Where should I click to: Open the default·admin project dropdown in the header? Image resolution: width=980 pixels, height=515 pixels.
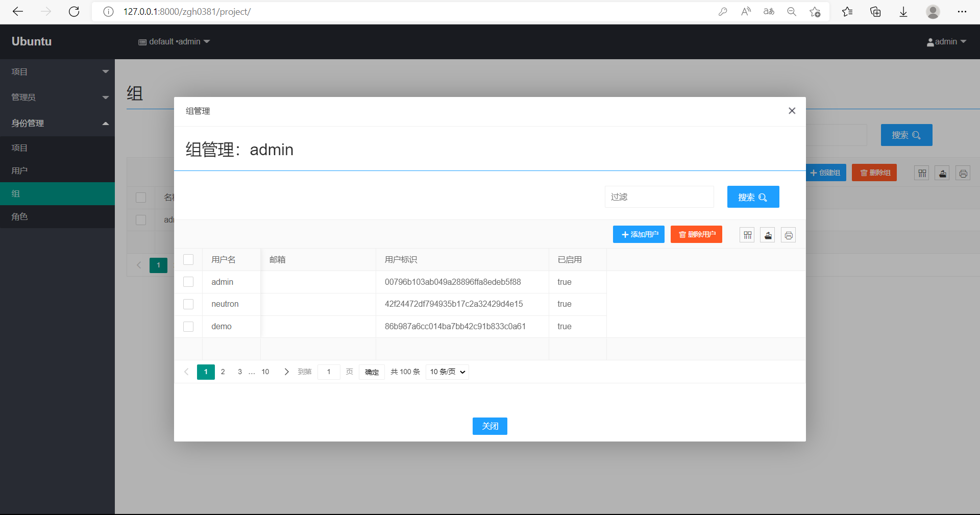coord(174,41)
